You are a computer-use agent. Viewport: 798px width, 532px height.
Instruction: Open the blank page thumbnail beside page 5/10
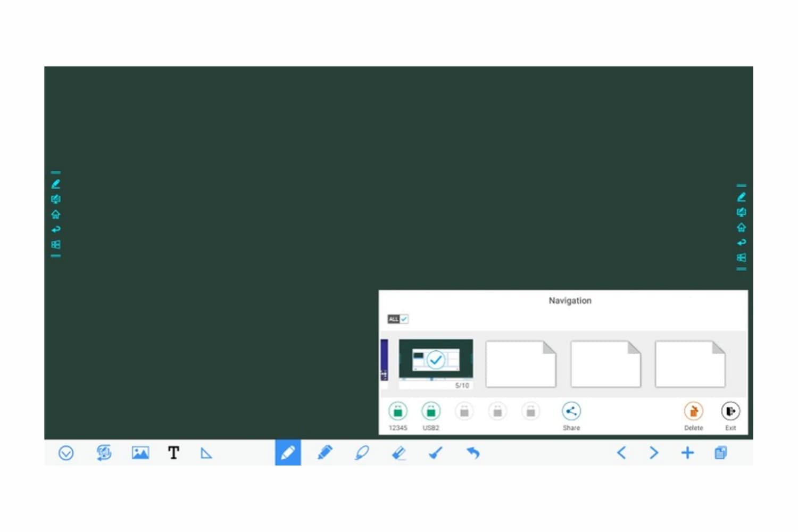pyautogui.click(x=521, y=364)
